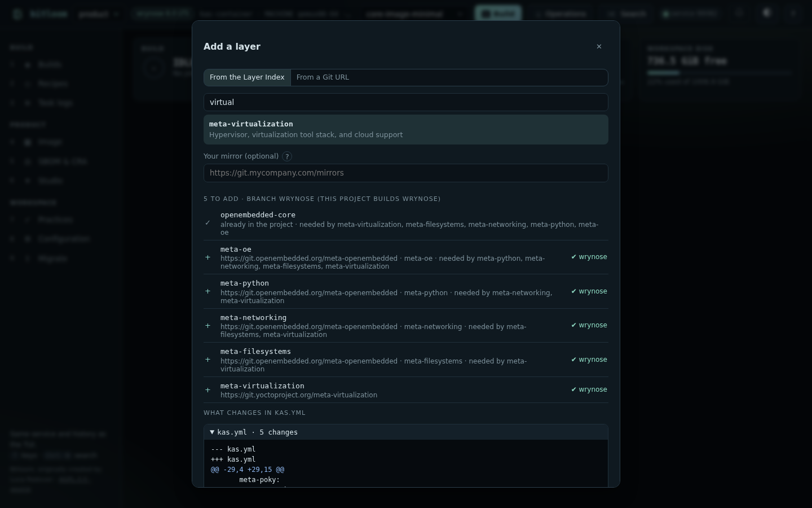812x508 pixels.
Task: Click the plus icon in the meta-virtualization list row
Action: (208, 390)
